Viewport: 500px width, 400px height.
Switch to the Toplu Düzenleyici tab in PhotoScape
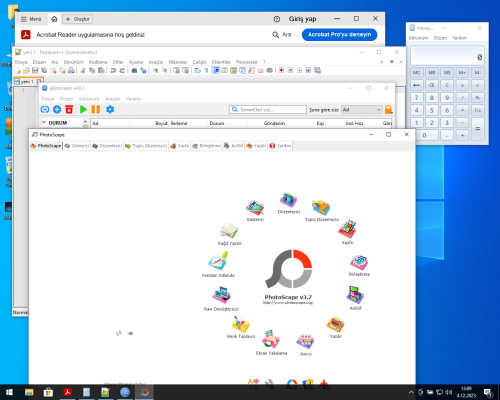pos(146,146)
